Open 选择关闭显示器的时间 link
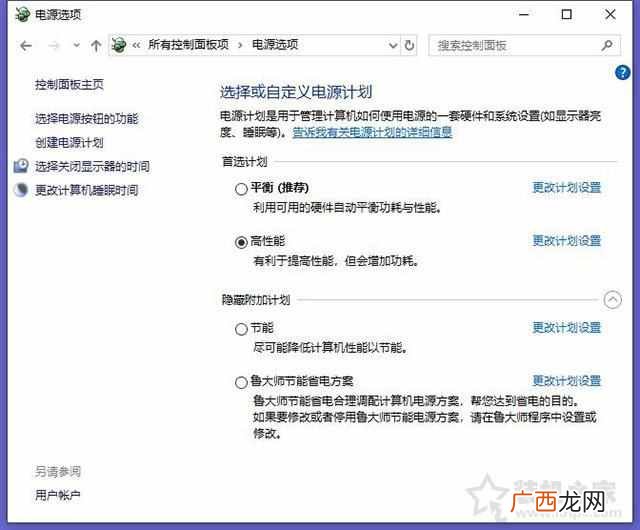Screen dimensions: 640x530 point(92,166)
